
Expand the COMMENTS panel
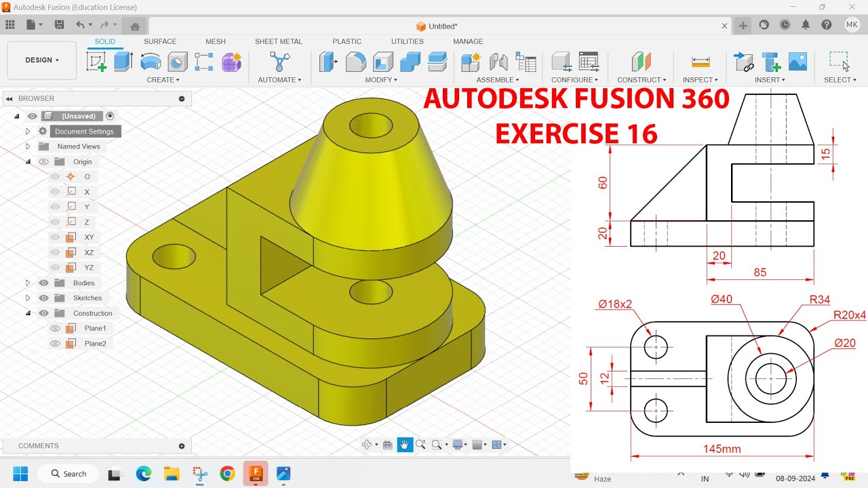[x=182, y=446]
